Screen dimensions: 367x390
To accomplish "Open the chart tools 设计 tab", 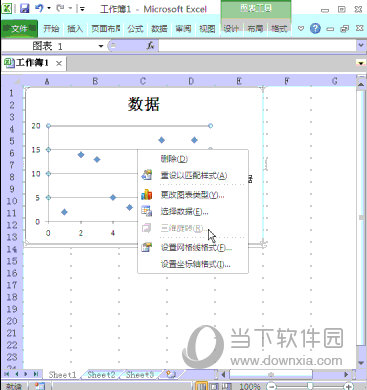I will (x=231, y=29).
